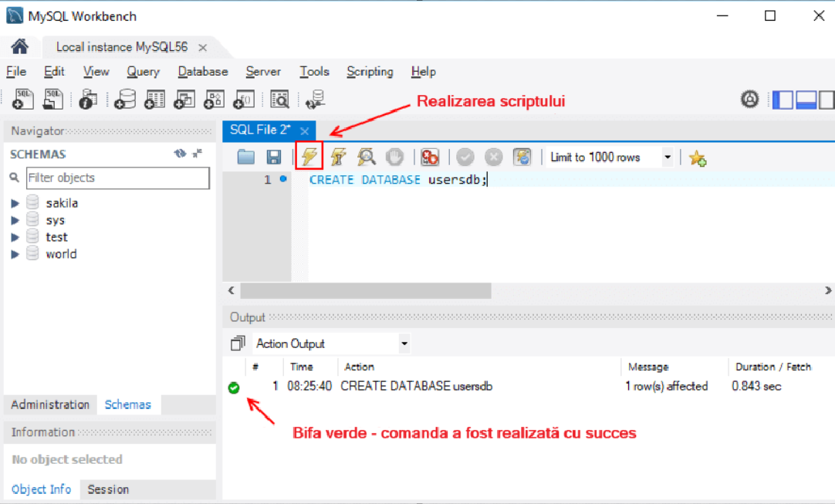Create a new schema icon
835x504 pixels.
pyautogui.click(x=125, y=99)
